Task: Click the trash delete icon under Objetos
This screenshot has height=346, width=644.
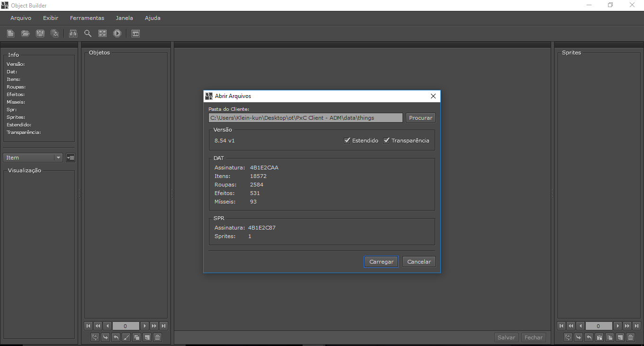Action: pos(157,337)
